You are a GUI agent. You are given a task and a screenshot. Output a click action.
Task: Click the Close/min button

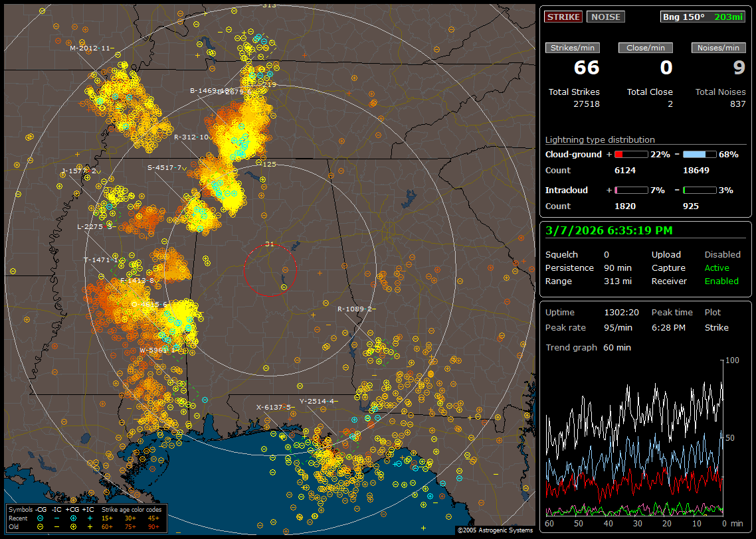coord(646,48)
